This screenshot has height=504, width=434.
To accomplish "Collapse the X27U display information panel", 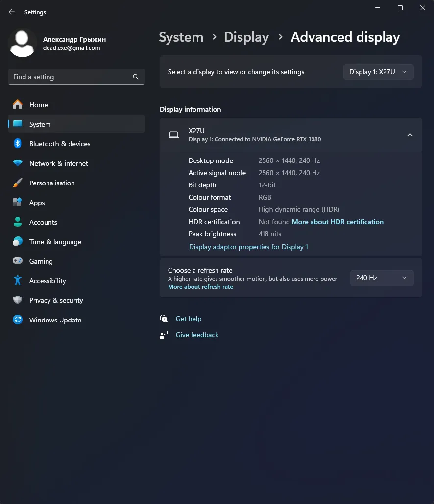I will pyautogui.click(x=410, y=135).
